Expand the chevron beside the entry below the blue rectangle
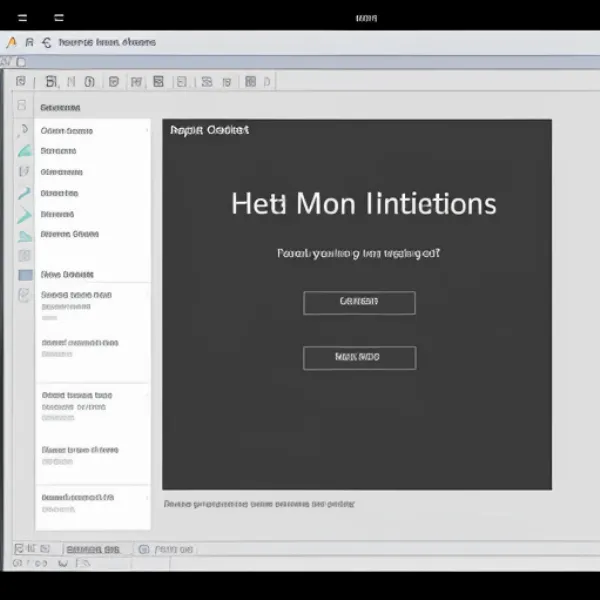Screen dimensions: 600x600 click(146, 296)
